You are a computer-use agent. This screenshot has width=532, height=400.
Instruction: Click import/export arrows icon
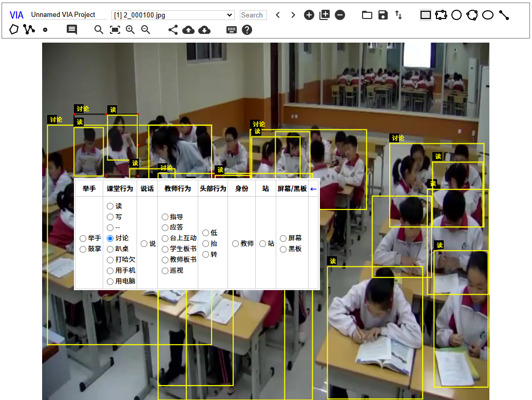click(398, 15)
